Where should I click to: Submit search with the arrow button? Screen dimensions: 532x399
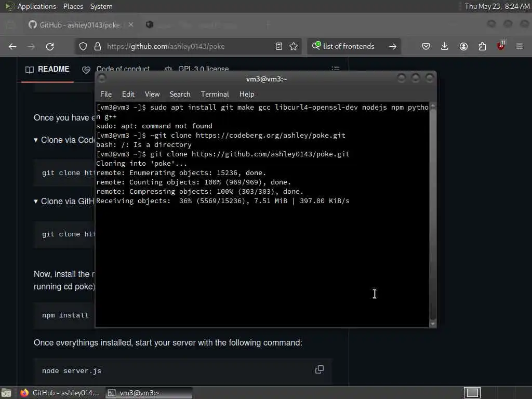click(393, 46)
